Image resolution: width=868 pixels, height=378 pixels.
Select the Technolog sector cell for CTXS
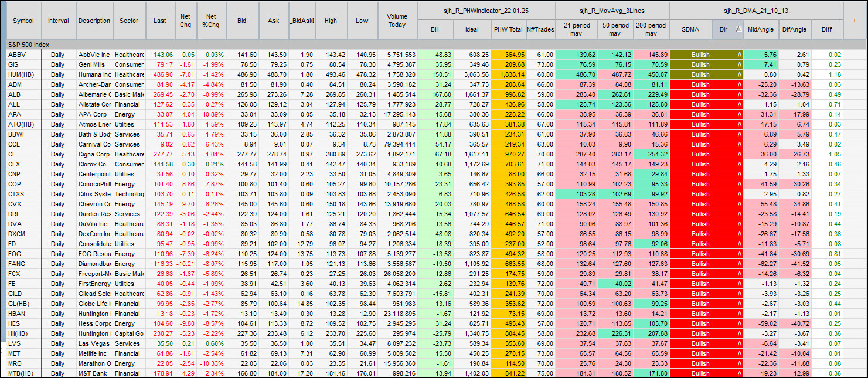pyautogui.click(x=129, y=194)
